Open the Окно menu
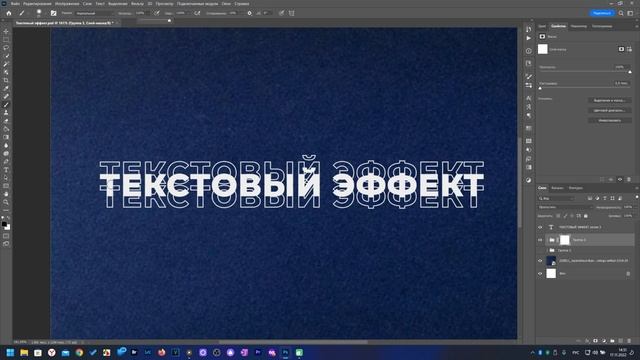The height and width of the screenshot is (360, 640). point(226,4)
